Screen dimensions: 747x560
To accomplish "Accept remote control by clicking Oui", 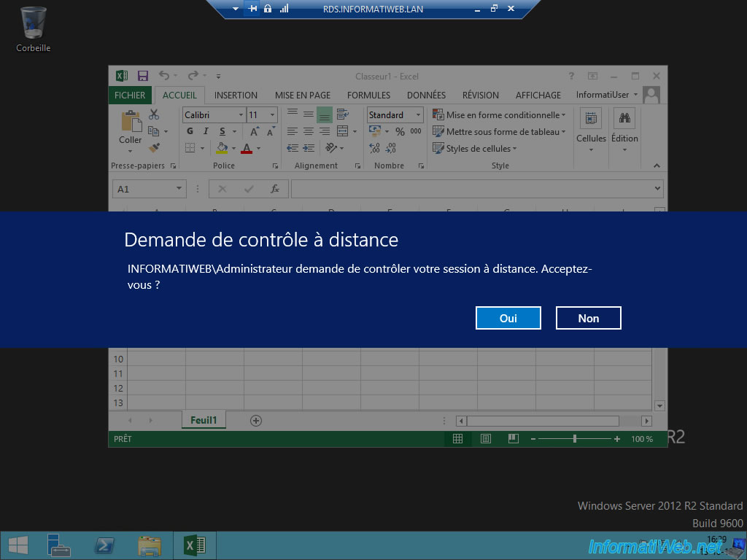I will click(508, 318).
